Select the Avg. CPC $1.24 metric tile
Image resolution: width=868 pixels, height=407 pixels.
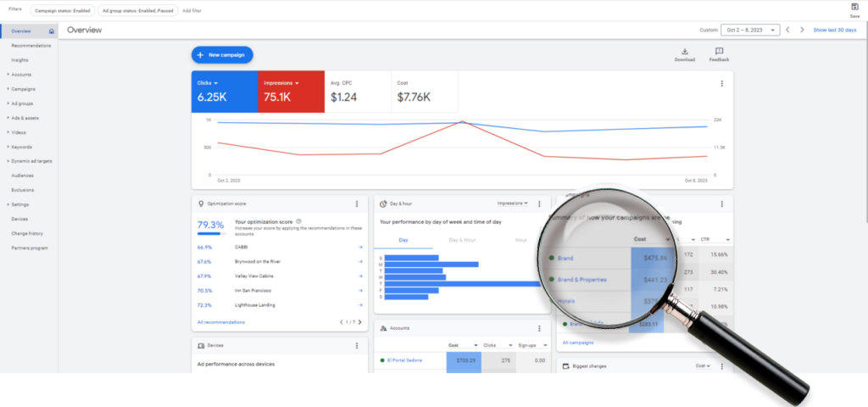point(358,92)
